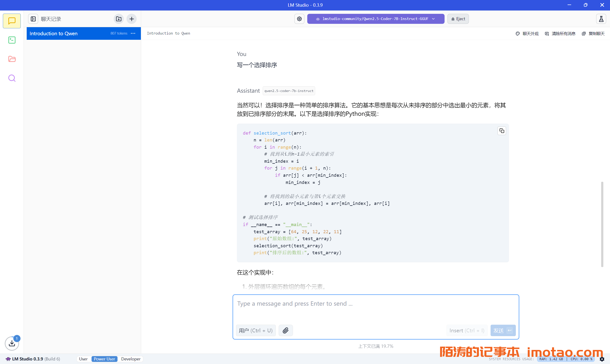Copy the code block contents

click(502, 131)
